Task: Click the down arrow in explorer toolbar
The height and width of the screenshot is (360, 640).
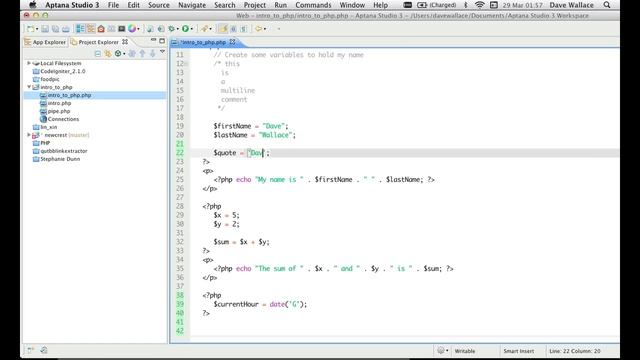Action: (x=152, y=53)
